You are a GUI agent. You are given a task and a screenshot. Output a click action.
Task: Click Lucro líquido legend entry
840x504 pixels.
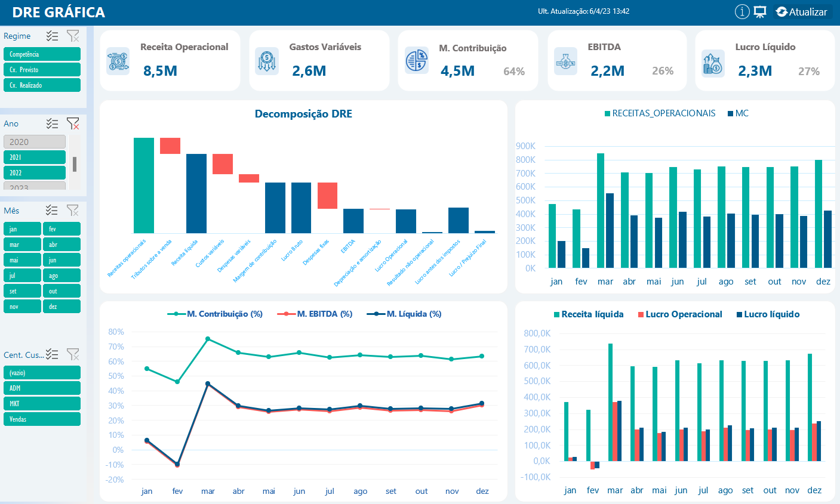pyautogui.click(x=768, y=314)
